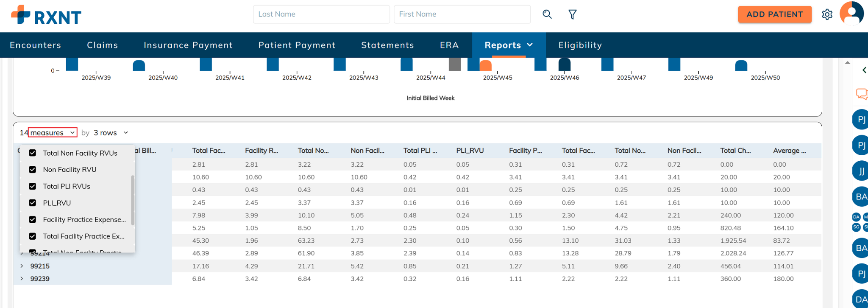
Task: Focus the Last Name search field
Action: tap(321, 14)
